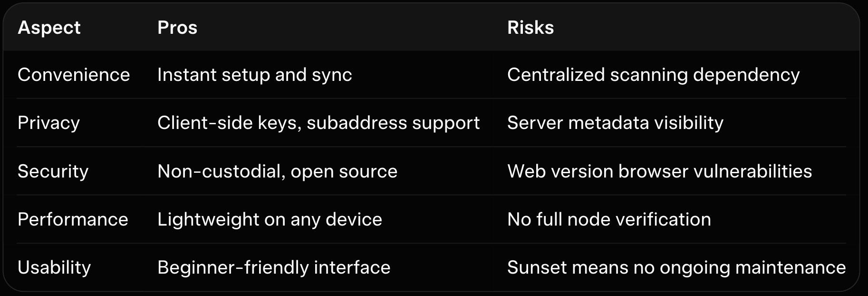Click the Pros column header

(177, 28)
